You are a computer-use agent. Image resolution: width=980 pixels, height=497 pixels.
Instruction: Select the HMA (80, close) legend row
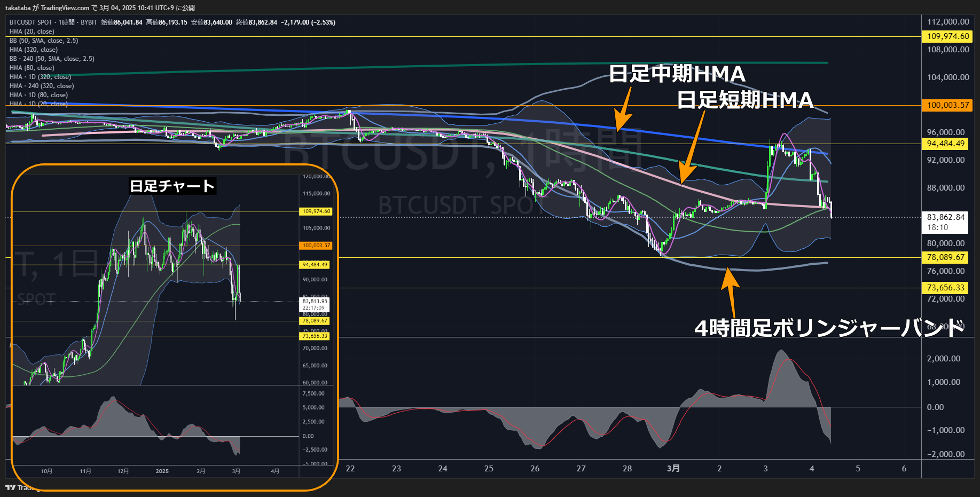tap(32, 68)
